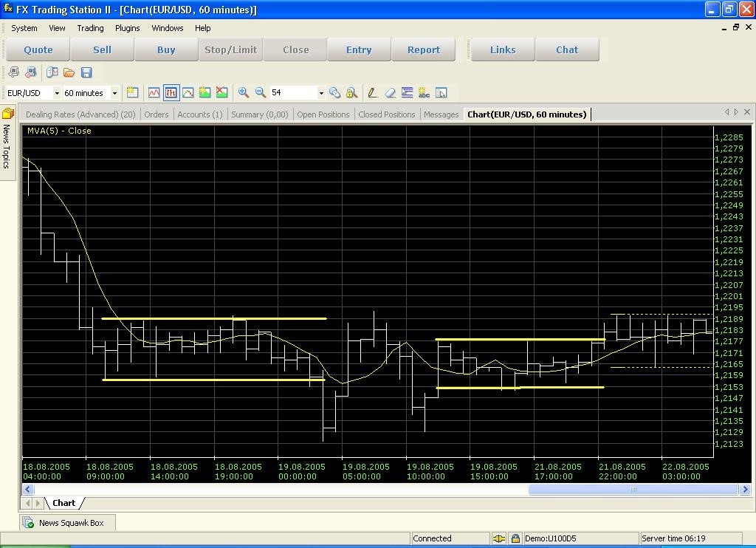Click the open folder icon
This screenshot has width=756, height=548.
69,72
